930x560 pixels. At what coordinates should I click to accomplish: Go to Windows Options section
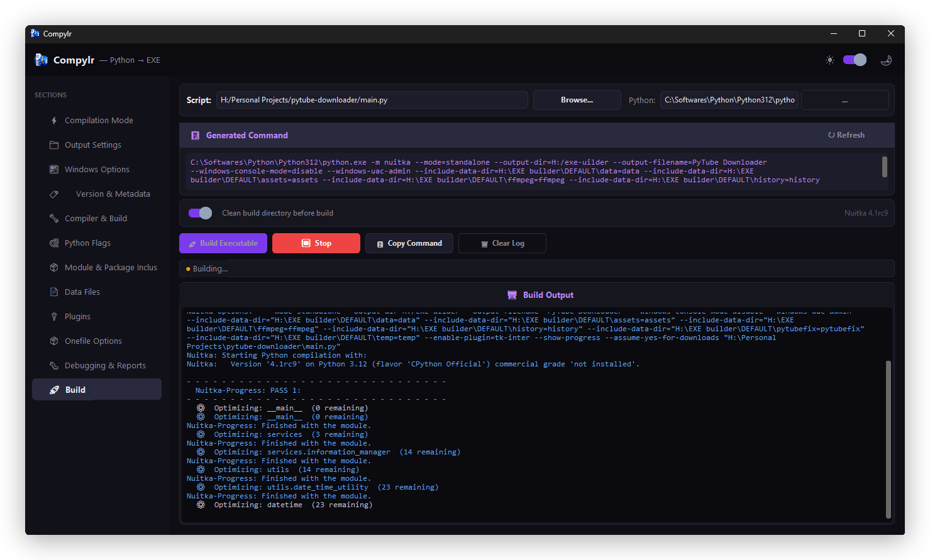coord(97,169)
